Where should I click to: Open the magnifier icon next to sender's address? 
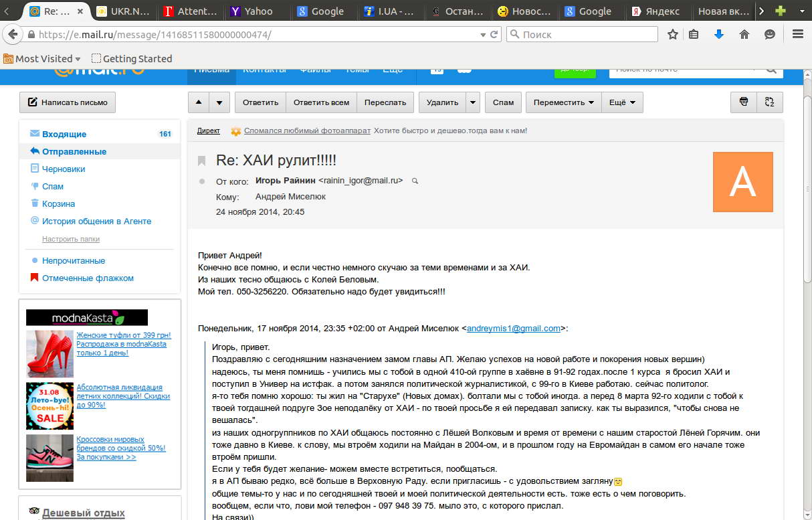pos(415,181)
